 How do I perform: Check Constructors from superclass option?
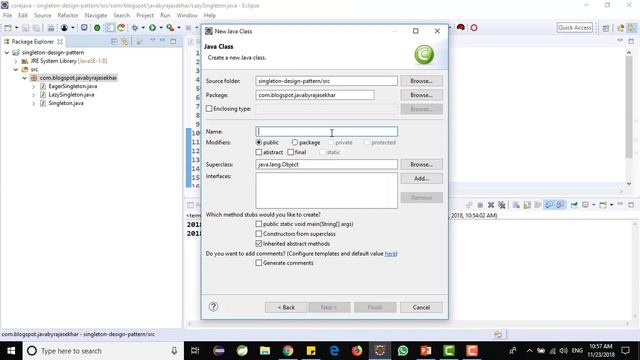point(259,234)
